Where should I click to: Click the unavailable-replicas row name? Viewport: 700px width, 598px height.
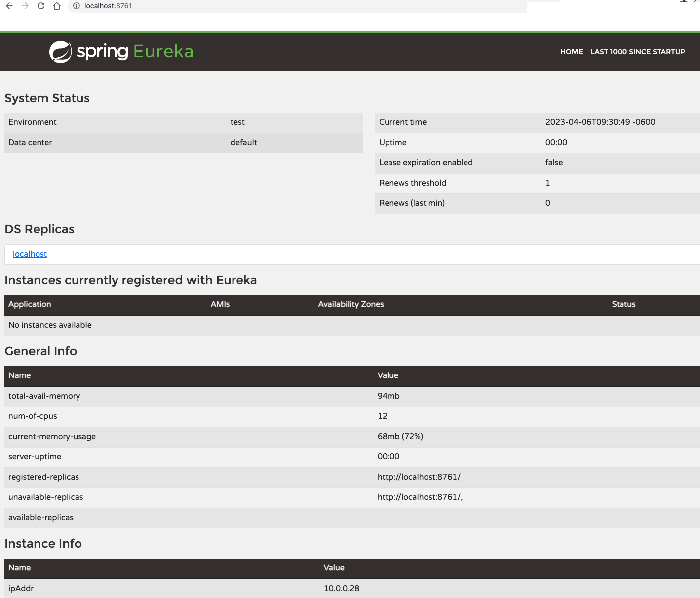[x=45, y=497]
